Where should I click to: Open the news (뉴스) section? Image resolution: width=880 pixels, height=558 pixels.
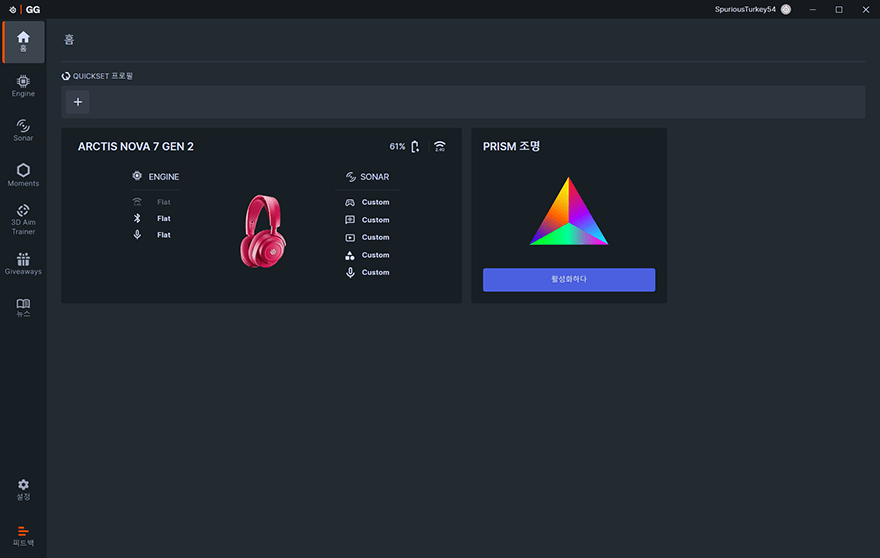23,308
